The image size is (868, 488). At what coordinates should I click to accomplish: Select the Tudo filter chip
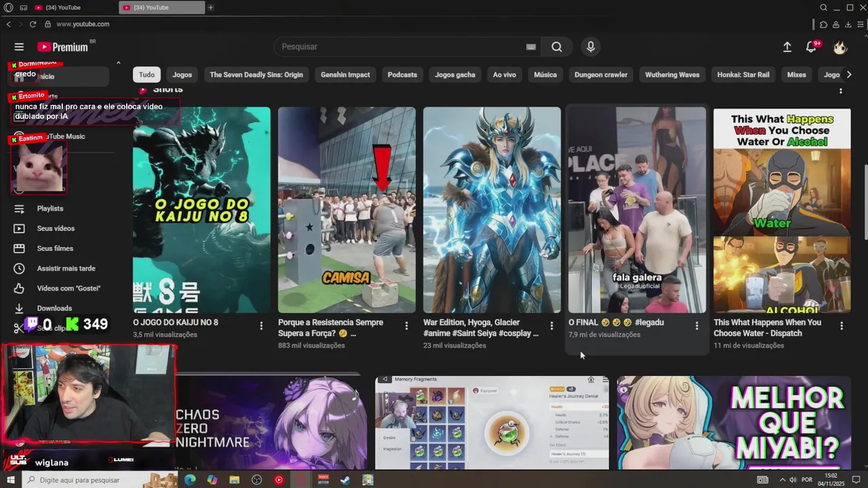147,75
